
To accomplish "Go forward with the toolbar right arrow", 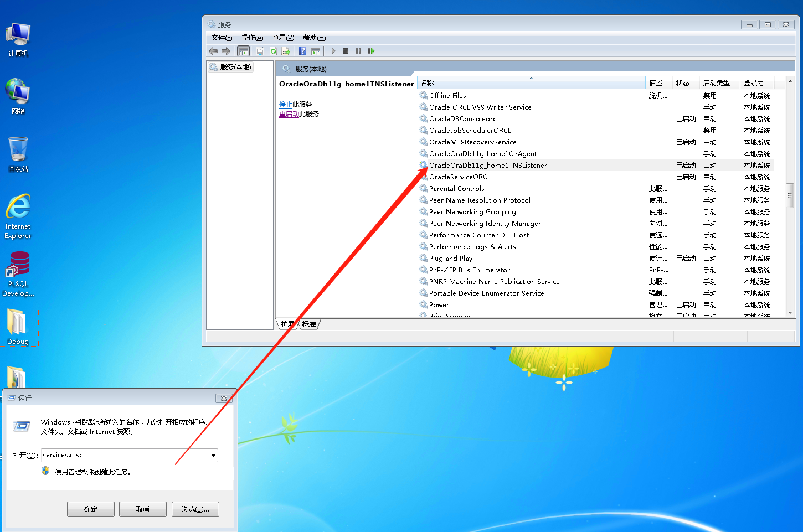I will [226, 51].
